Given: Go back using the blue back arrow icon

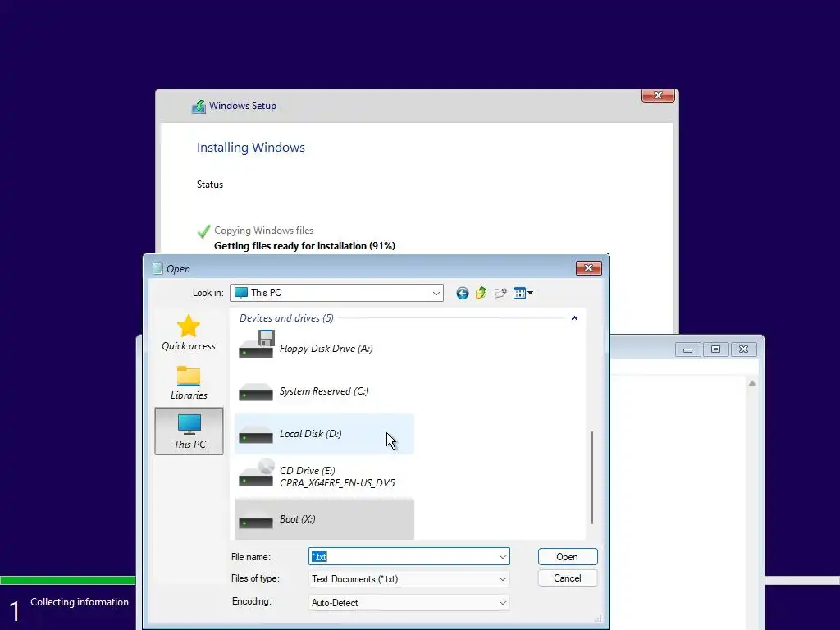Looking at the screenshot, I should pos(463,293).
